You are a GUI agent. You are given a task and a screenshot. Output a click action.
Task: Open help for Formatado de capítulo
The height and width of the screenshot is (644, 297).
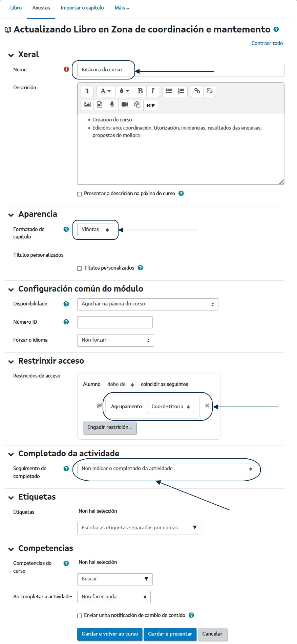tap(66, 229)
